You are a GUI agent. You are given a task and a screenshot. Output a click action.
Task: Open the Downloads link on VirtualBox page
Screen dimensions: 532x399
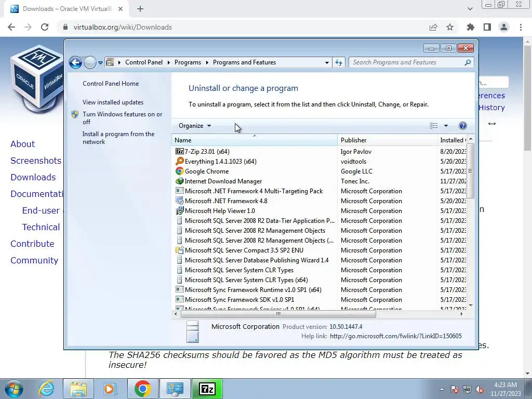(x=33, y=177)
